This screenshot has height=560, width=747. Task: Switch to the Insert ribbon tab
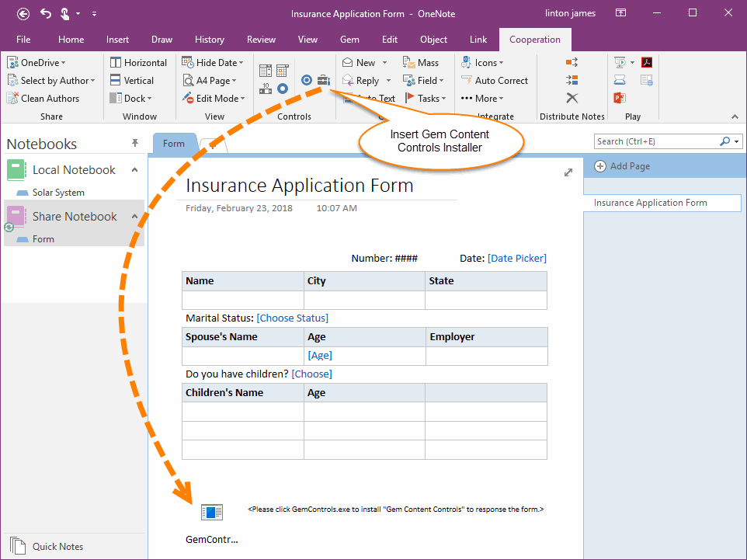pos(117,40)
